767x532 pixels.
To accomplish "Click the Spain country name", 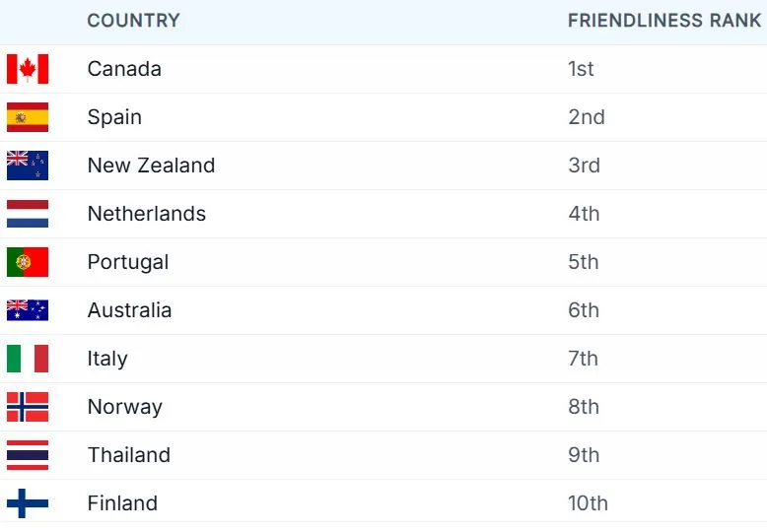I will (x=114, y=117).
